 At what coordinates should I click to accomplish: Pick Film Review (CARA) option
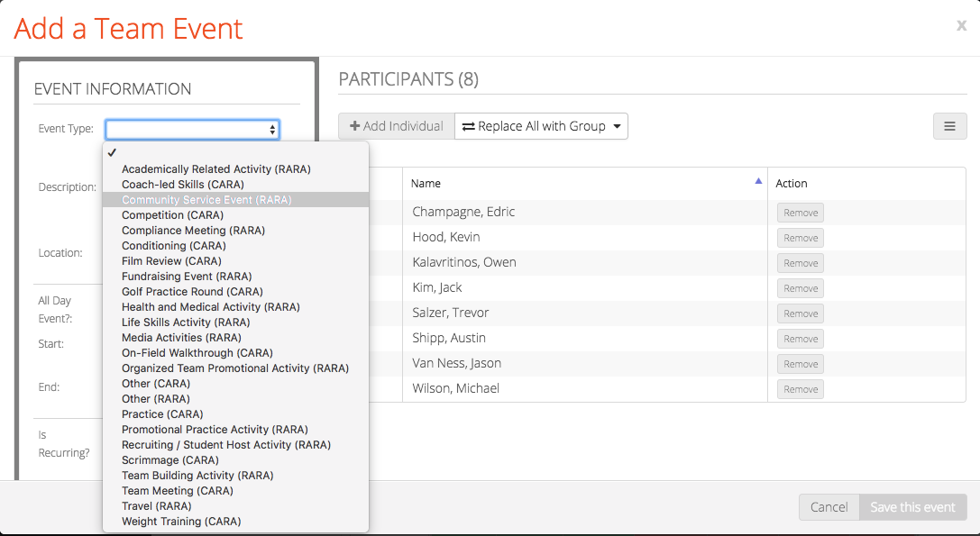235,261
